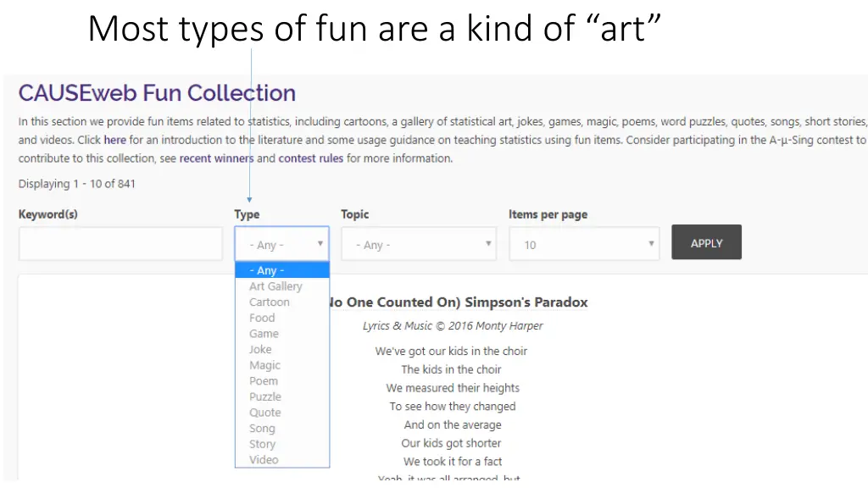Viewport: 868px width, 488px height.
Task: Open the Items per page dropdown
Action: coord(584,243)
